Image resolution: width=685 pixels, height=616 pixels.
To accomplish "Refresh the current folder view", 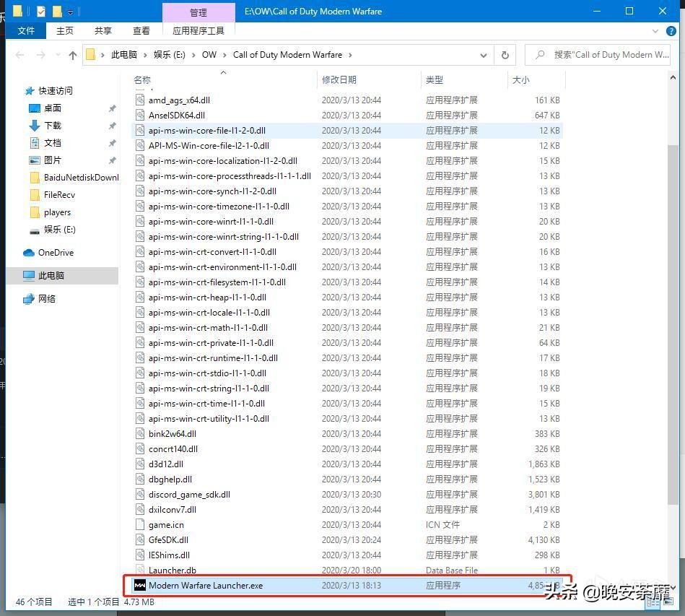I will 505,55.
